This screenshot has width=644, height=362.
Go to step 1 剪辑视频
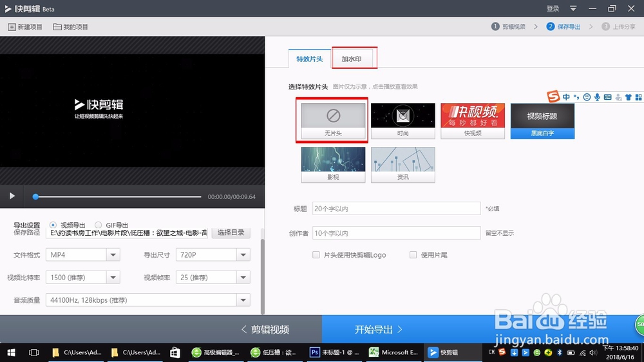[509, 26]
